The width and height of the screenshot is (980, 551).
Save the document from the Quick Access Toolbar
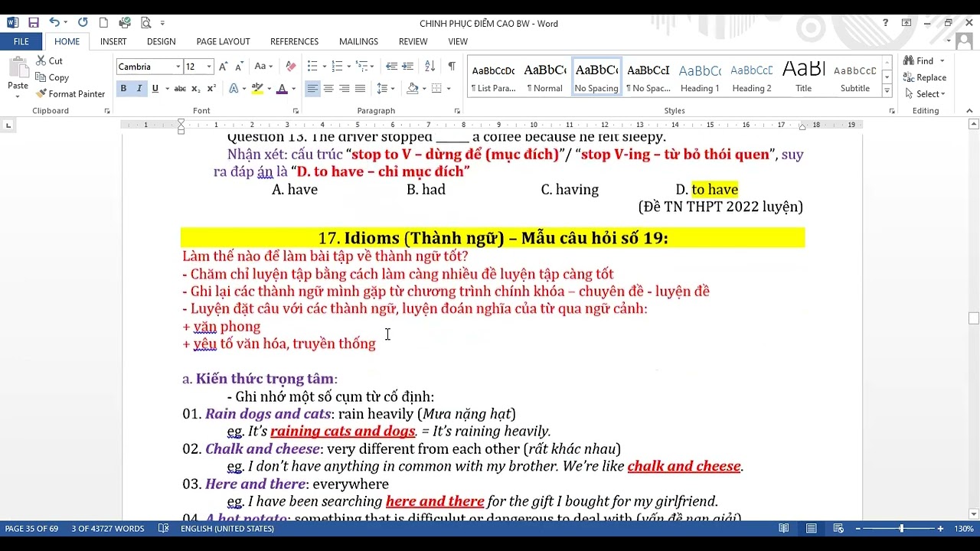[x=33, y=23]
